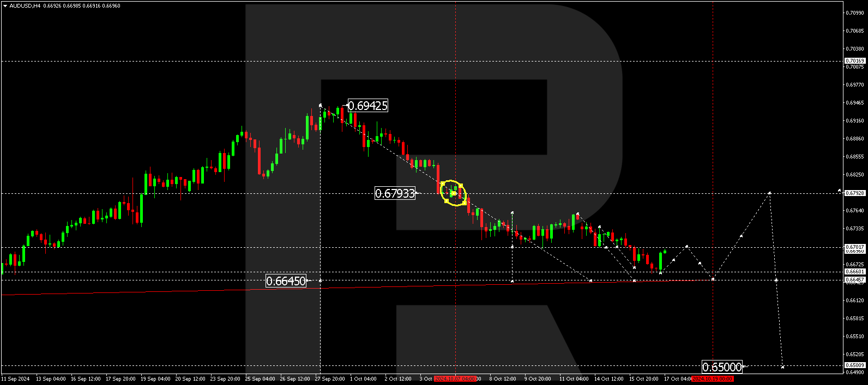Click the 0.70169 price tag on axis
Image resolution: width=868 pixels, height=385 pixels.
click(x=855, y=61)
